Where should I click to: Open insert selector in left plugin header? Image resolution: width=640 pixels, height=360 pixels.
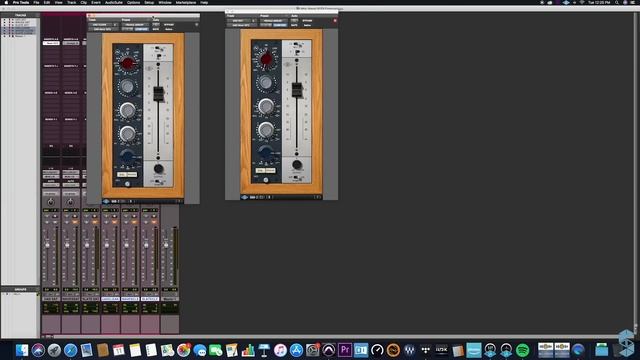tap(102, 29)
